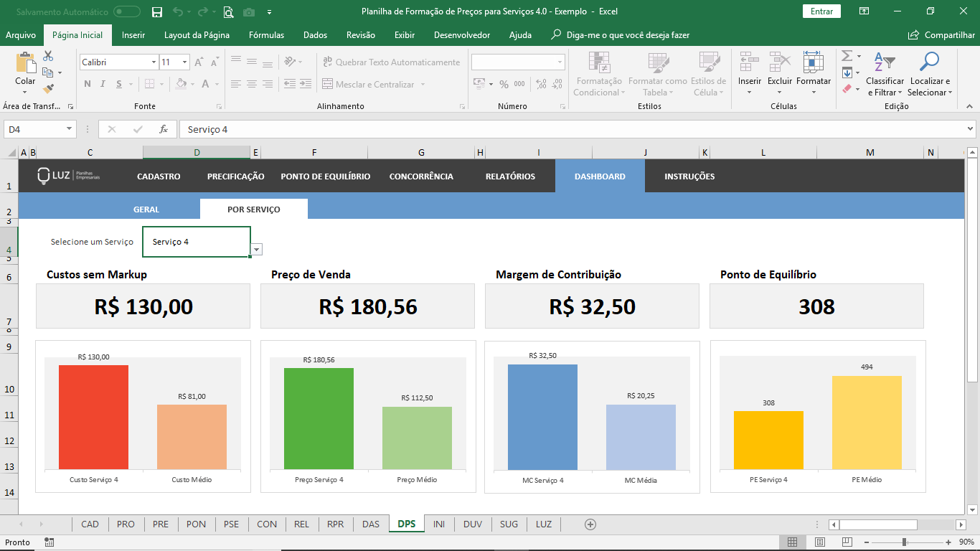
Task: Open the Fórmulas ribbon tab
Action: pos(266,35)
